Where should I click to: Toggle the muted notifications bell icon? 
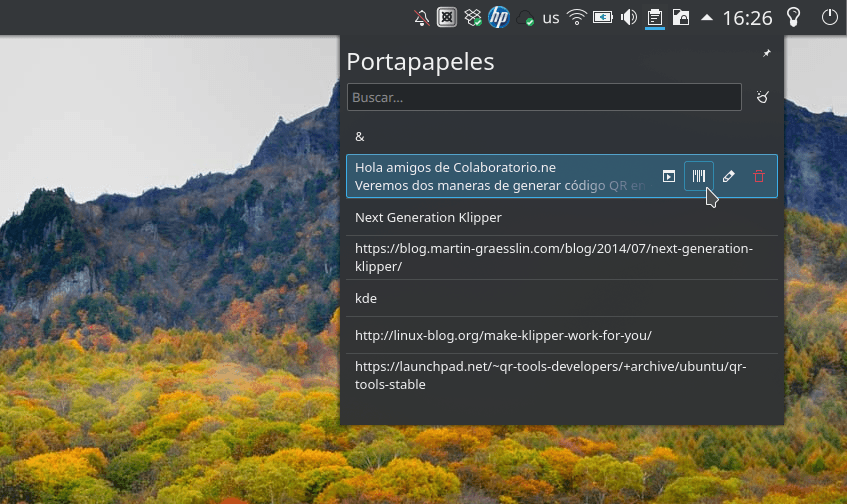point(421,18)
